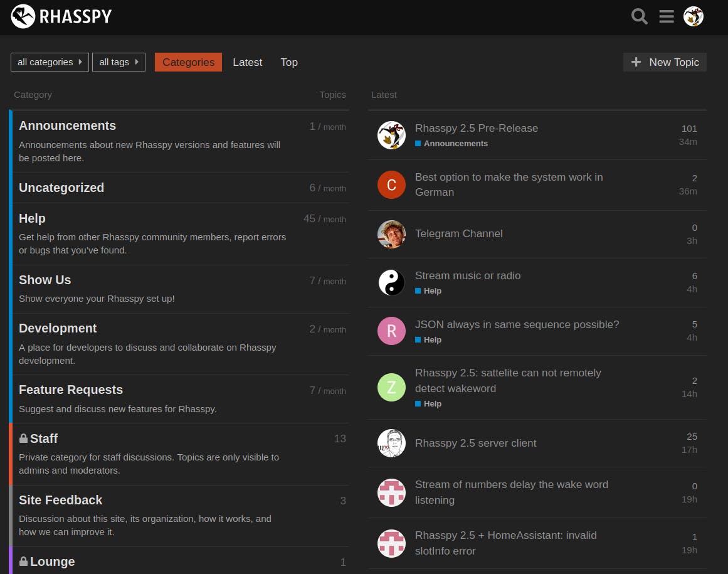Viewport: 728px width, 574px height.
Task: Expand the all tags dropdown
Action: tap(119, 61)
